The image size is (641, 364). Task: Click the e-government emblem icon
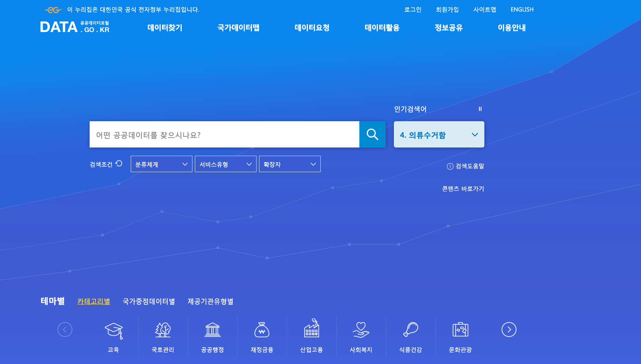click(53, 10)
